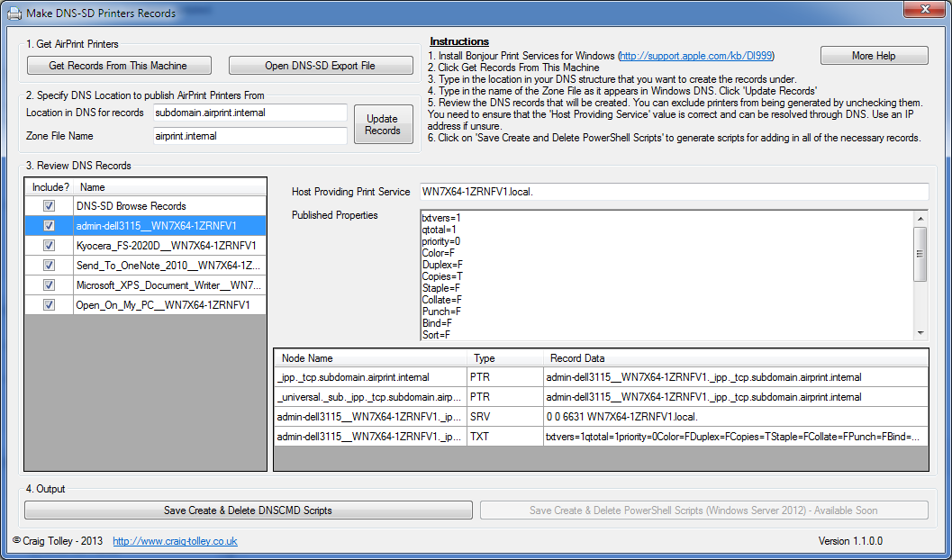Select the _universal._sub._ipp node name cell
This screenshot has width=952, height=560.
click(x=370, y=397)
